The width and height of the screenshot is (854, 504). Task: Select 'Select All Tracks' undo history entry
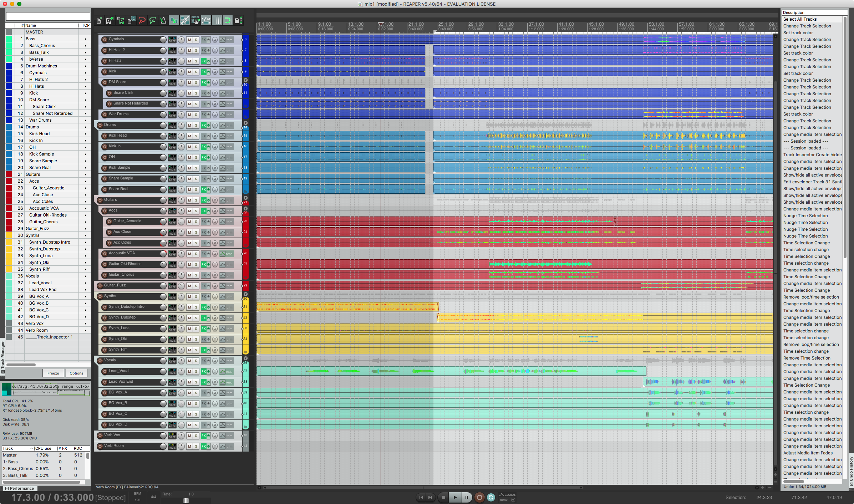point(800,19)
